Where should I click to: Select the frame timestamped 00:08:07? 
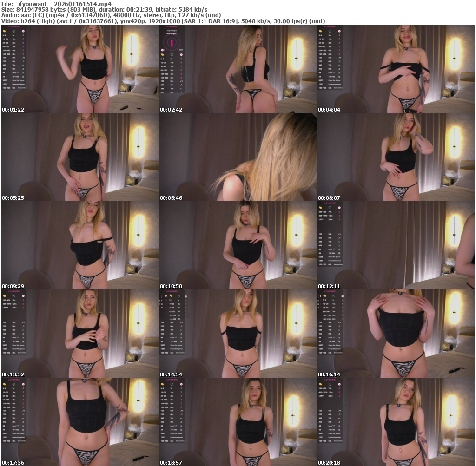point(396,157)
